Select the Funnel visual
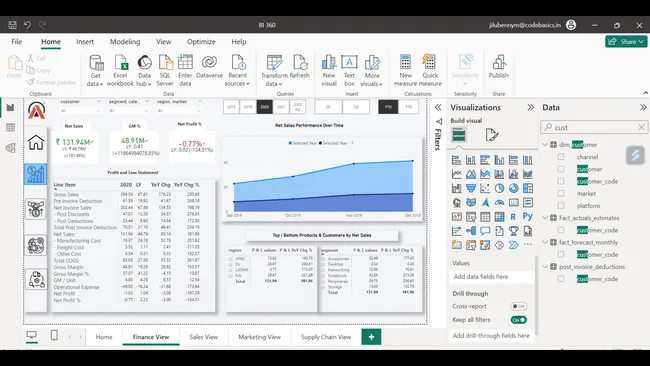650x366 pixels. (x=471, y=188)
